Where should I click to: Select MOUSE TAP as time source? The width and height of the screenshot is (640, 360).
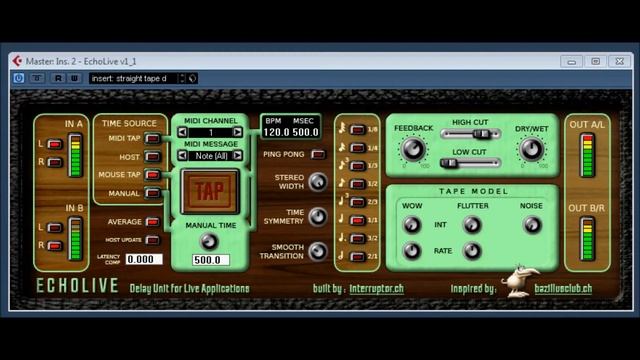point(153,175)
